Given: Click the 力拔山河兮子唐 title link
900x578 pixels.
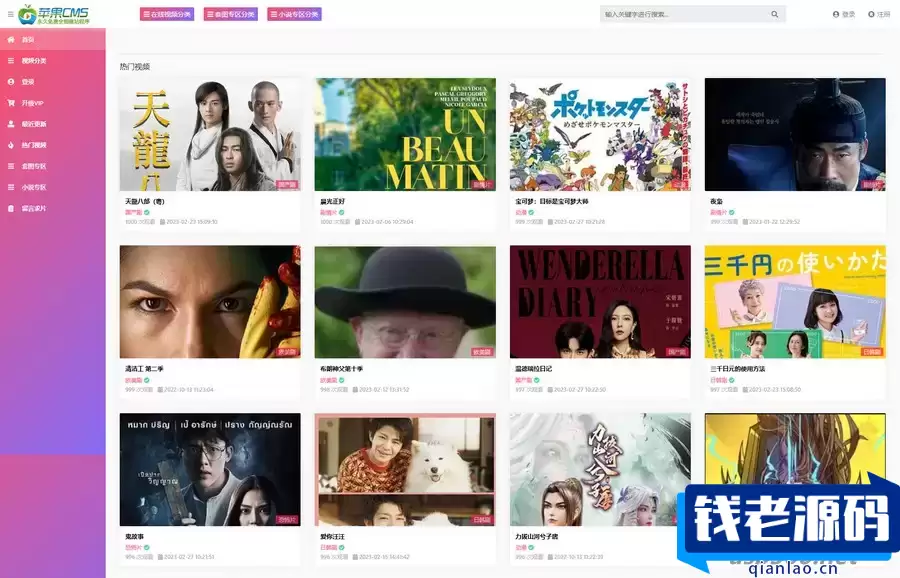Looking at the screenshot, I should pyautogui.click(x=537, y=537).
